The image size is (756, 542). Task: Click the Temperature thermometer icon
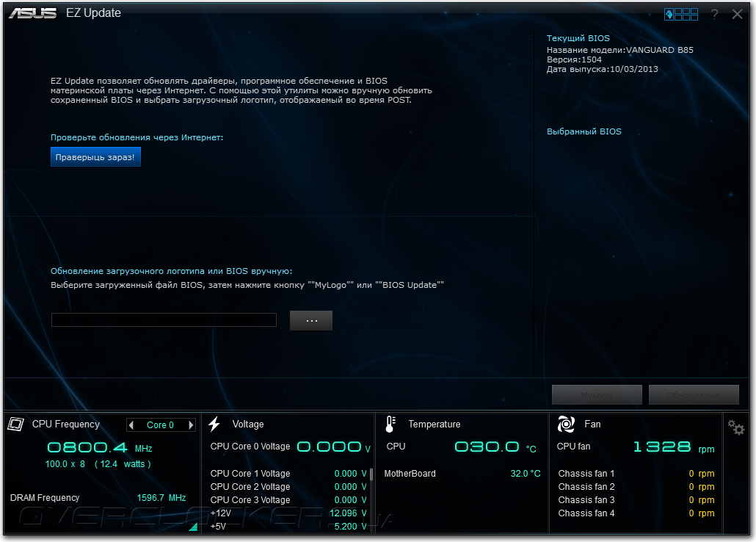pyautogui.click(x=390, y=424)
